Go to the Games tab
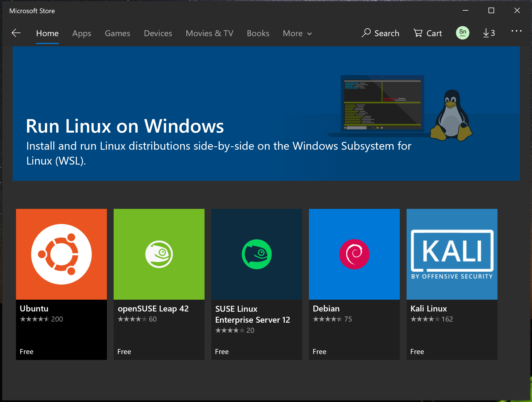Screen dimensions: 532x402 coord(117,33)
